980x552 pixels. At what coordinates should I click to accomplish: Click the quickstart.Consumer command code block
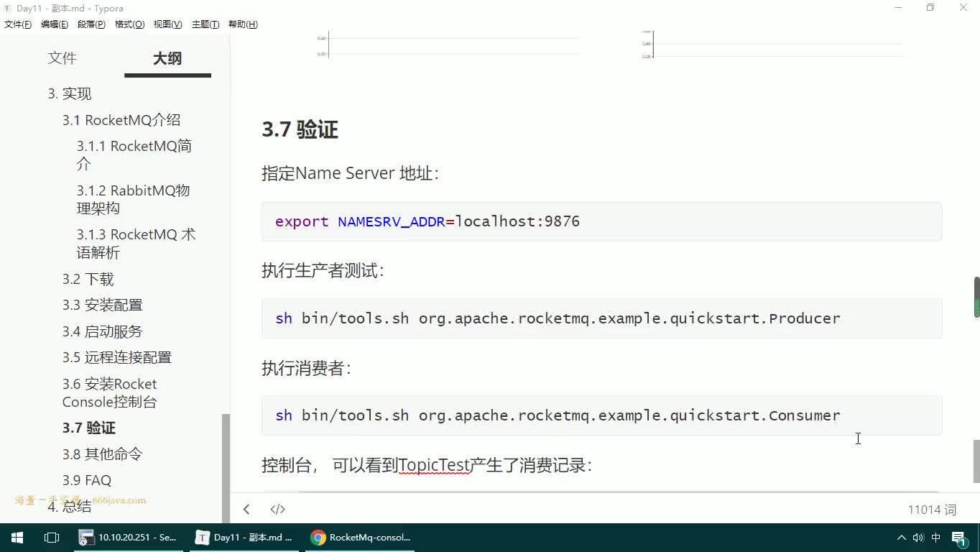point(602,415)
